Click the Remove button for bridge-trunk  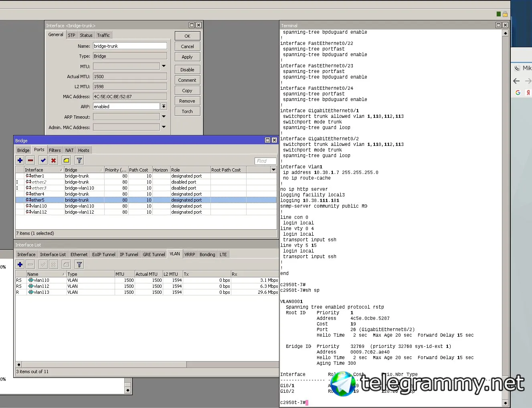(187, 101)
